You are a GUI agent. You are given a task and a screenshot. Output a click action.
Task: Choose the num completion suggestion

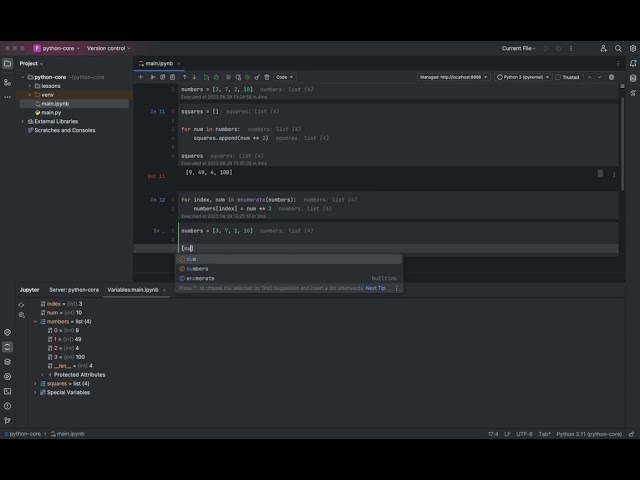289,259
